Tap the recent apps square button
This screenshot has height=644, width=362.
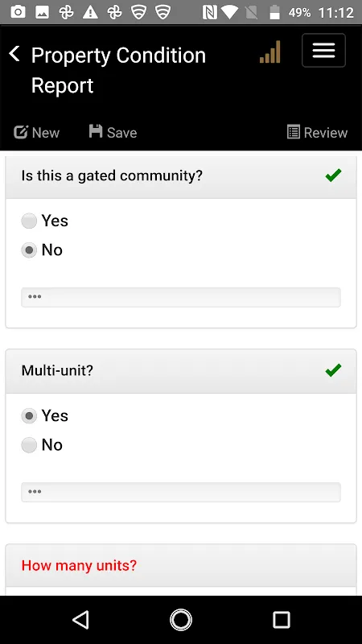point(282,619)
